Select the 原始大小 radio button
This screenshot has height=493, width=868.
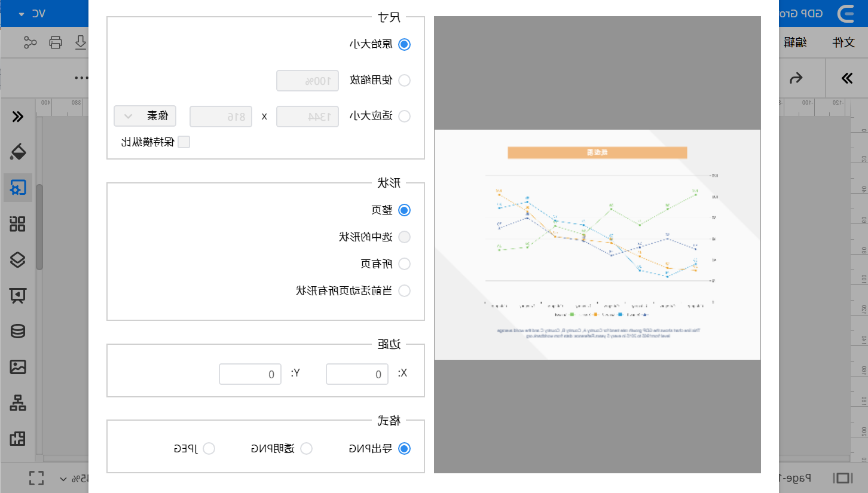tap(405, 44)
